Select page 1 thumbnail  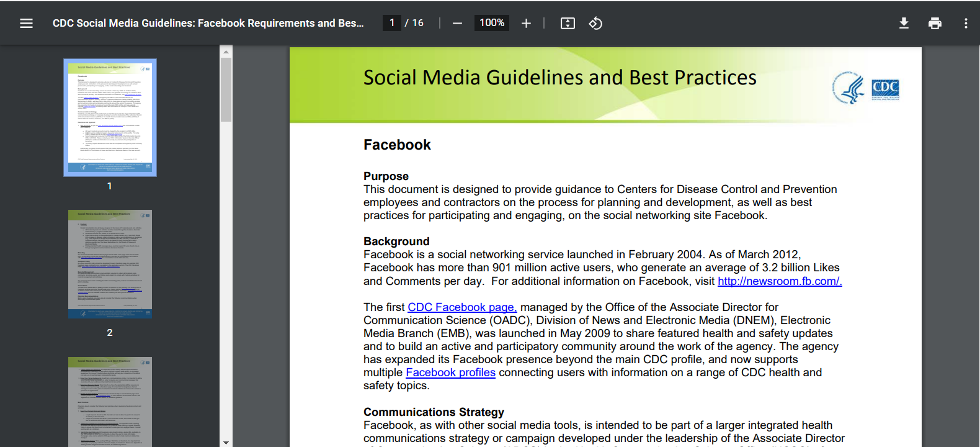click(110, 117)
